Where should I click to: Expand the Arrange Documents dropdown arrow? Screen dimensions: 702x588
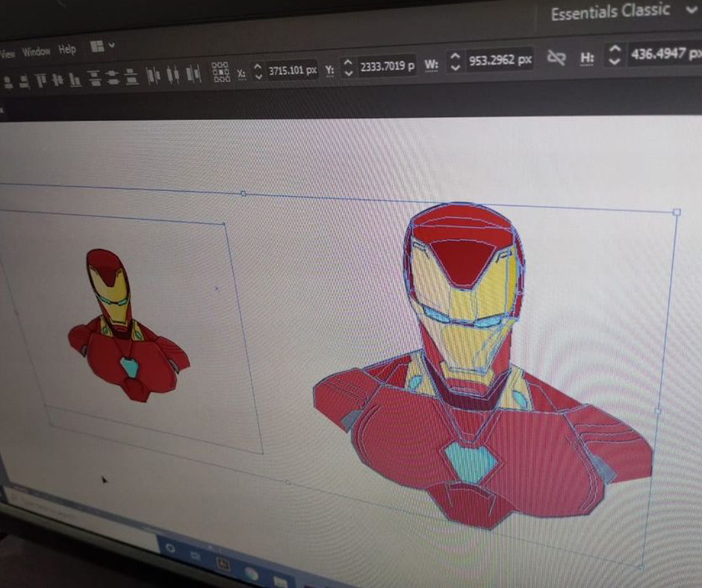pos(111,46)
